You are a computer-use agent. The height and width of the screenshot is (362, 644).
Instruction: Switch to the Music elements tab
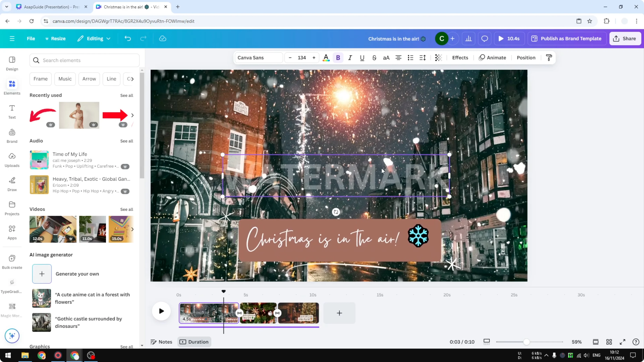click(65, 79)
